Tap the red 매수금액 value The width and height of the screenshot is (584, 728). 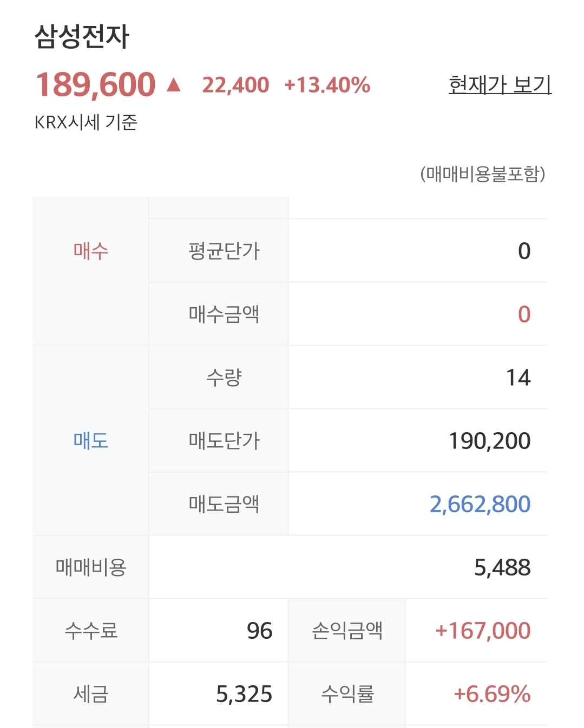pyautogui.click(x=523, y=314)
